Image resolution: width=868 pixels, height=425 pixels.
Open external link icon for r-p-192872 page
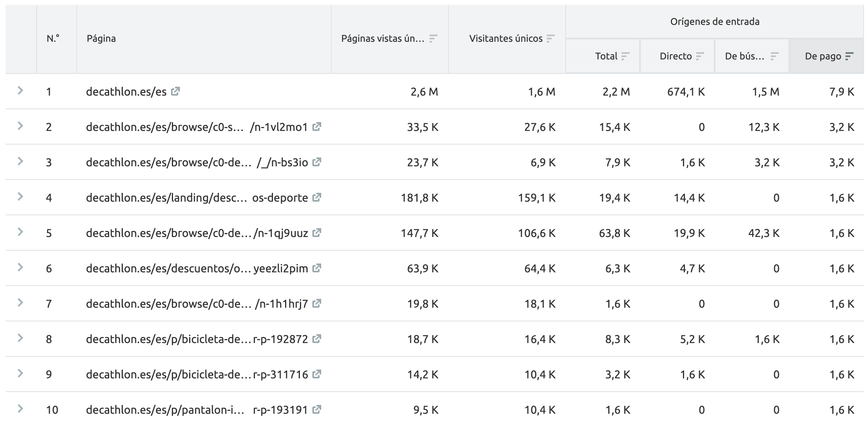coord(317,339)
